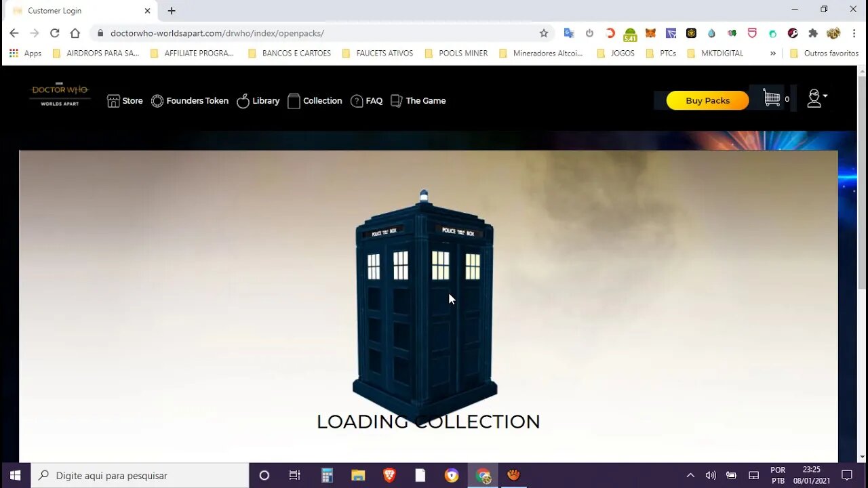Click the power button extension icon
Screen dimensions: 868x488
click(x=589, y=33)
